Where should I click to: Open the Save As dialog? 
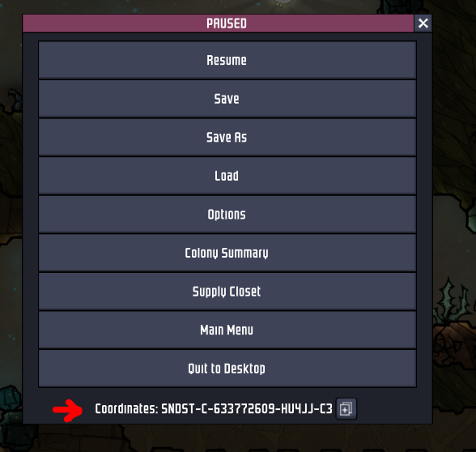(x=227, y=138)
